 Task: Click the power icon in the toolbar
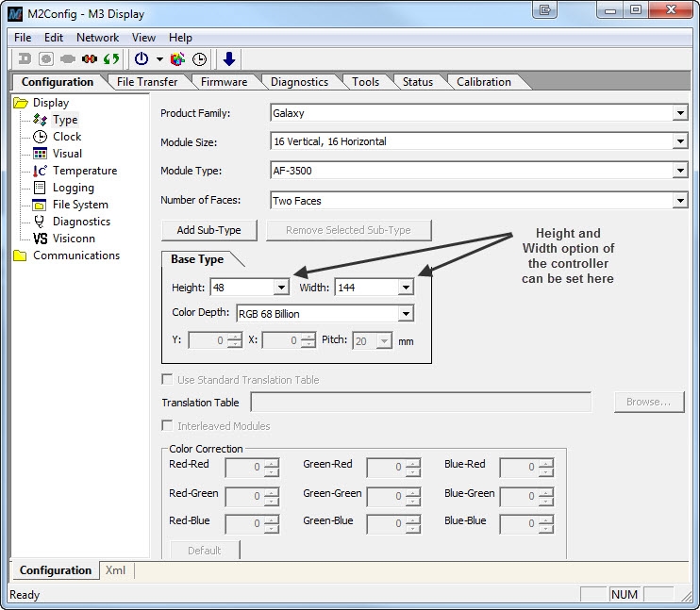tap(141, 58)
